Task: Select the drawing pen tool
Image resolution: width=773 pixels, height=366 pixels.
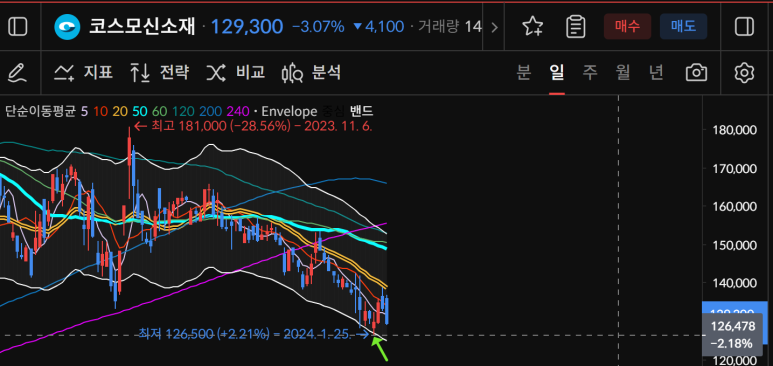Action: click(18, 73)
